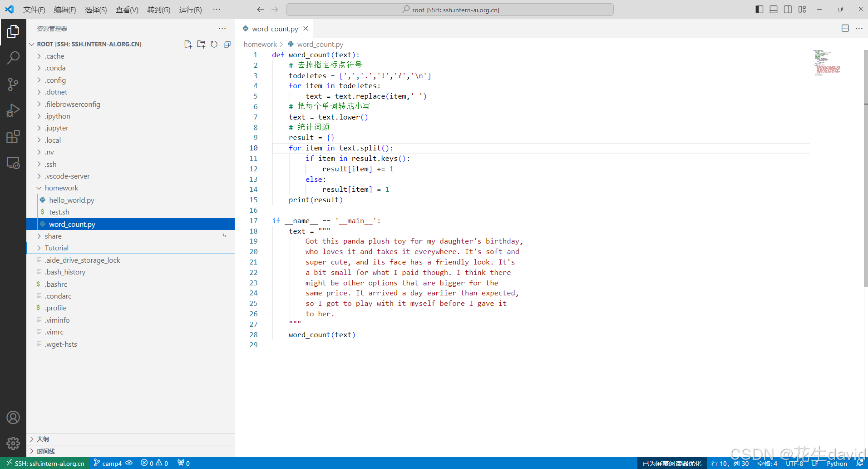Select language mode Python
Viewport: 868px width, 469px height.
coord(837,463)
